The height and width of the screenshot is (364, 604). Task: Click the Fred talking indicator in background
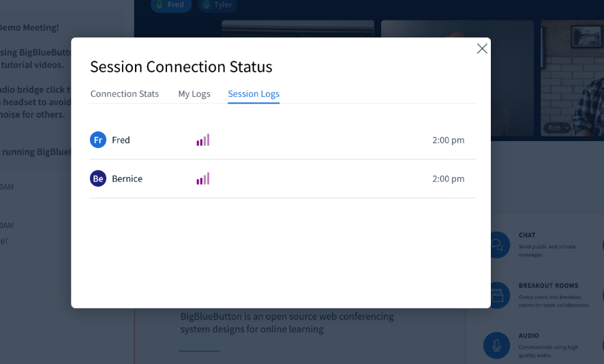click(x=171, y=5)
